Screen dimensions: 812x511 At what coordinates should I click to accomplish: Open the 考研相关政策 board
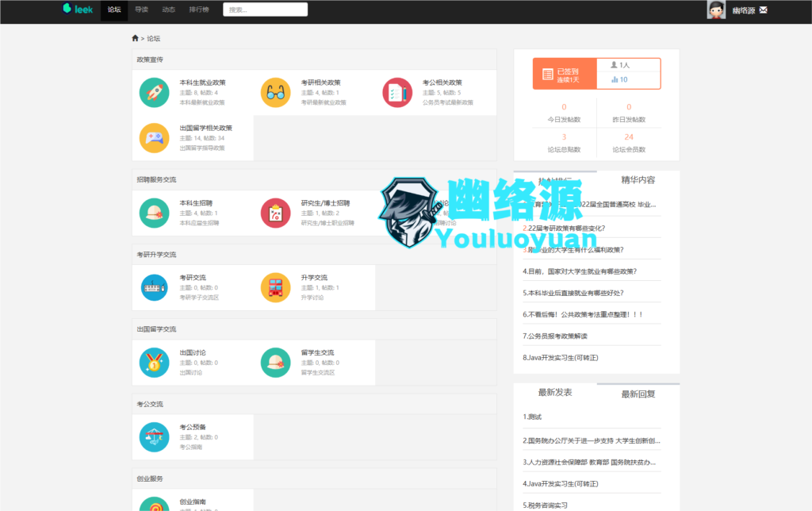(320, 83)
